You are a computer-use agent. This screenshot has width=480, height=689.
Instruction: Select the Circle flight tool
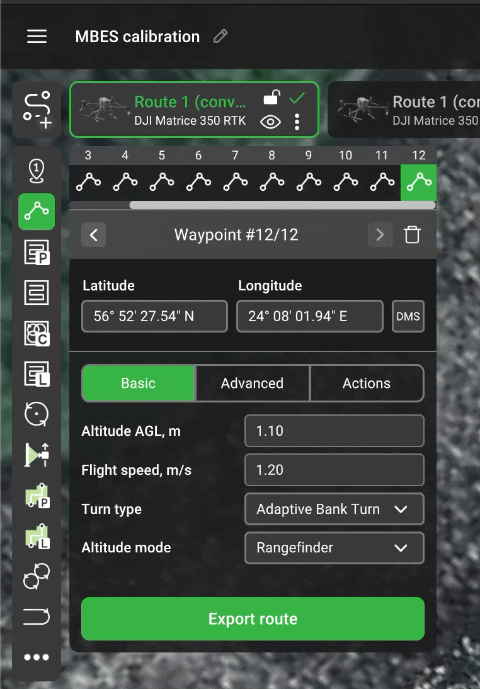(x=36, y=414)
